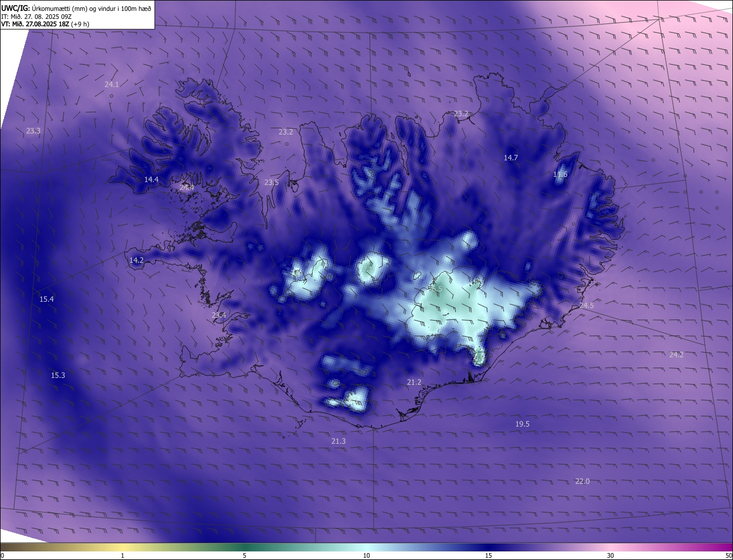This screenshot has width=733, height=560.
Task: Select the valid time line 'VT: Mið. 27.08.2025 18Z (+9 h)'
Action: coord(45,24)
